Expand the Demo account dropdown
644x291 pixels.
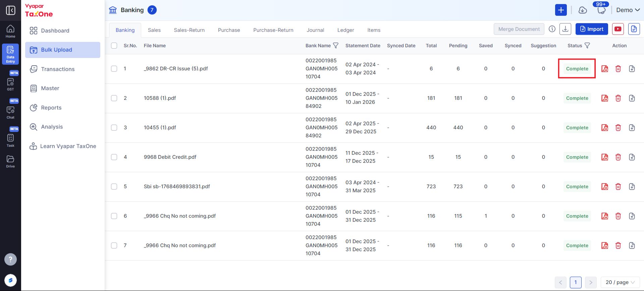pyautogui.click(x=628, y=10)
